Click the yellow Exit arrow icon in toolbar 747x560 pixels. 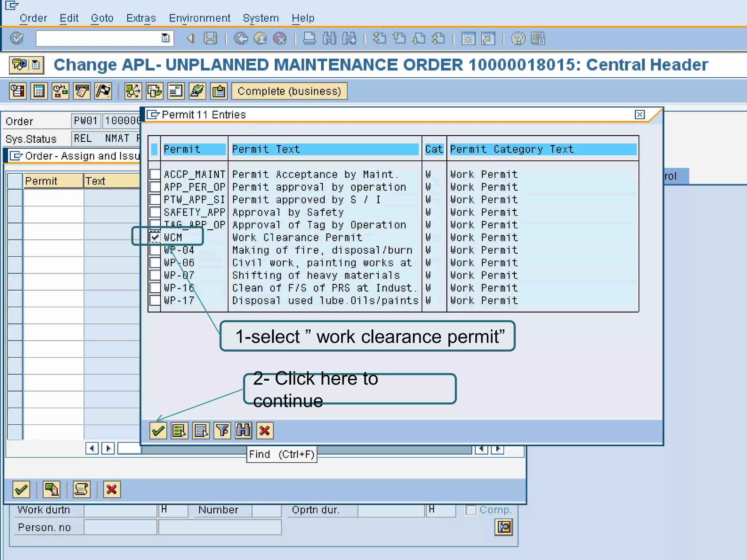(x=260, y=38)
